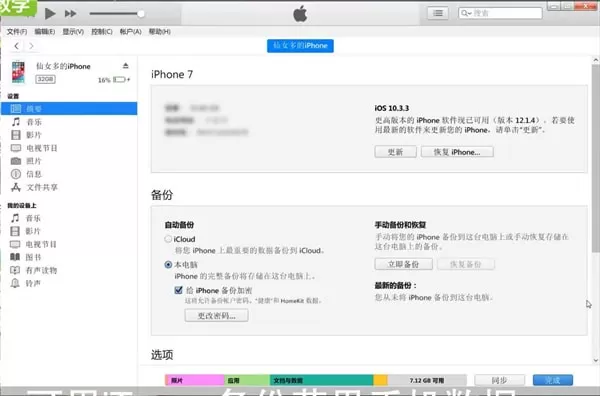Click the iPhone 7 heading

click(172, 74)
